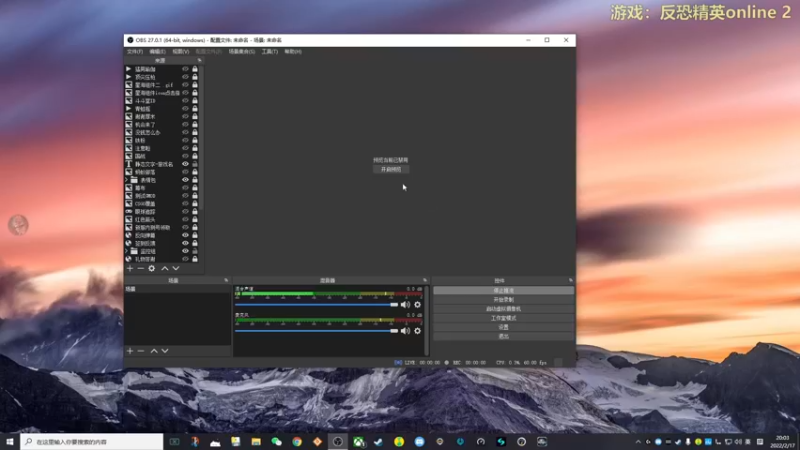
Task: Open WeChat from the taskbar
Action: click(x=277, y=442)
